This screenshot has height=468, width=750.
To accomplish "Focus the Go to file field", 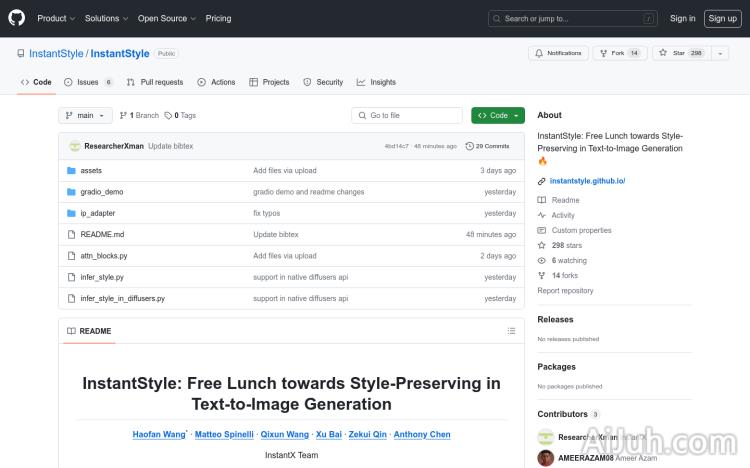I will click(x=407, y=116).
